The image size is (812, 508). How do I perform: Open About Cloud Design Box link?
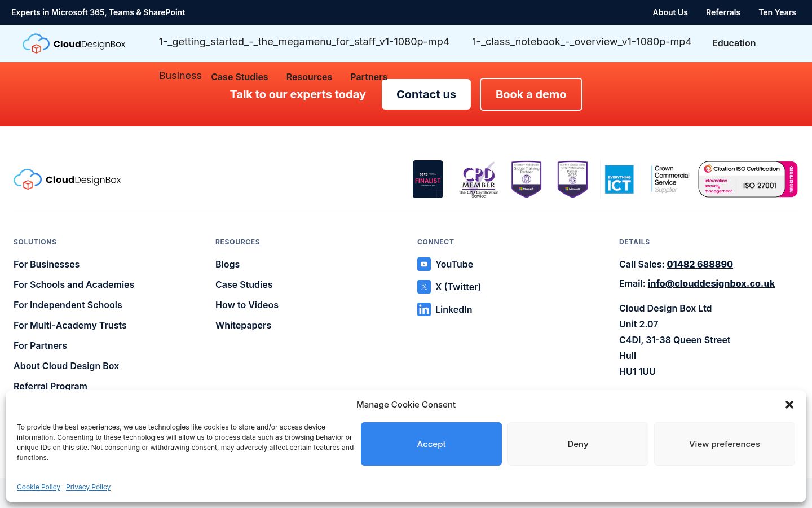point(66,366)
